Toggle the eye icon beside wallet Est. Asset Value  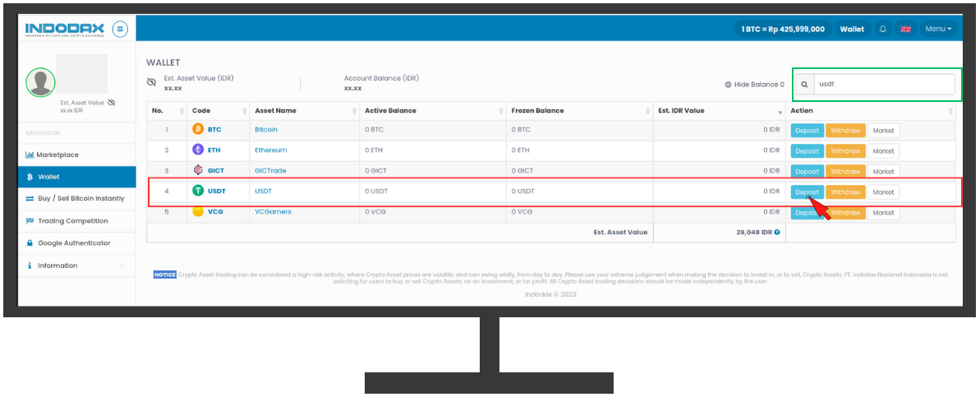(x=150, y=82)
